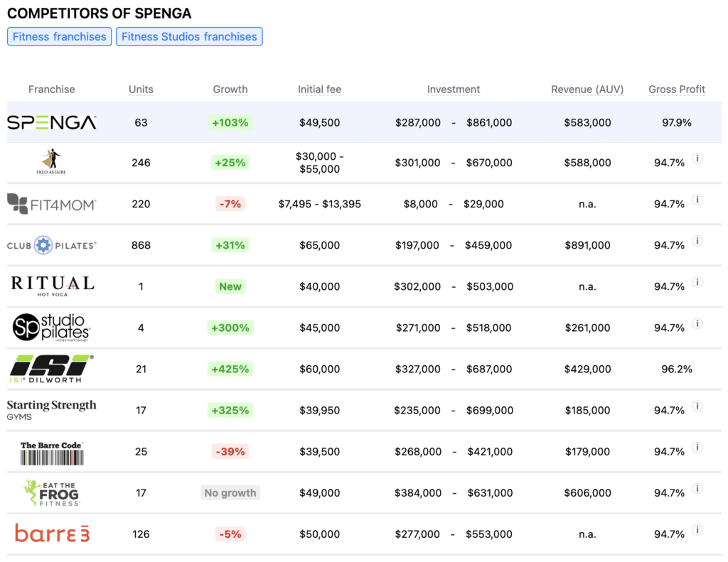Click the 126 units value for barre3
The image size is (728, 562).
click(x=141, y=534)
